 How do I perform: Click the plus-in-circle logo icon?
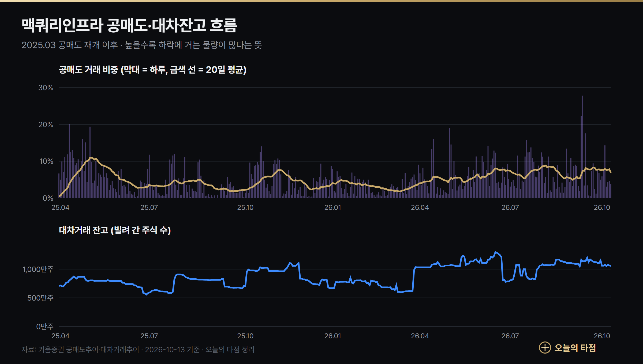pyautogui.click(x=545, y=348)
